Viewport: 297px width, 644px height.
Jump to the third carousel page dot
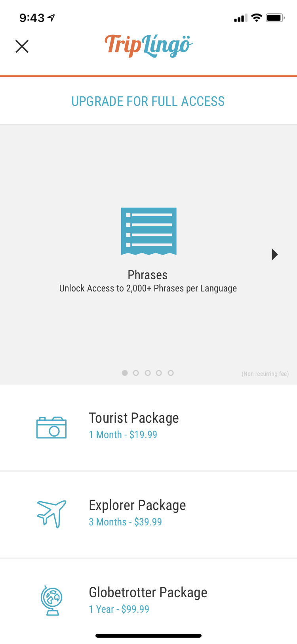coord(148,373)
